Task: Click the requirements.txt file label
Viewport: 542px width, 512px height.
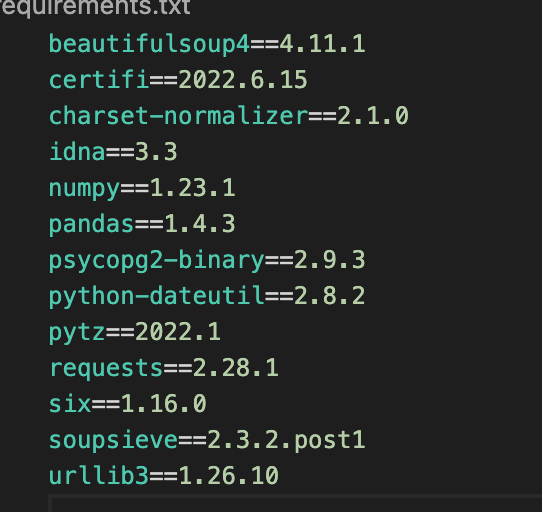Action: coord(95,7)
